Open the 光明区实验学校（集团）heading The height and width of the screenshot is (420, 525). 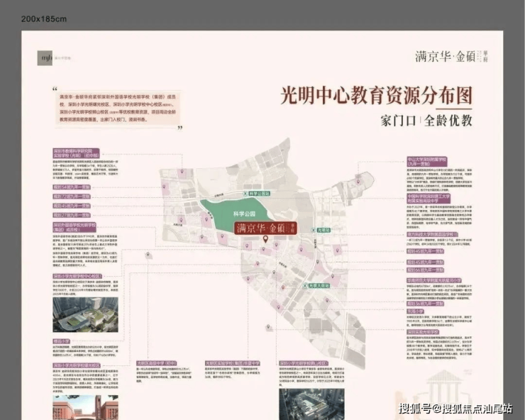click(x=233, y=363)
